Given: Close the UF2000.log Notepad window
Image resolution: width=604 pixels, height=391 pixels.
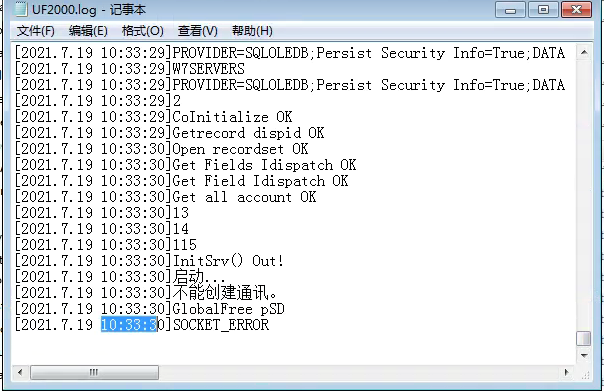Looking at the screenshot, I should (x=577, y=10).
